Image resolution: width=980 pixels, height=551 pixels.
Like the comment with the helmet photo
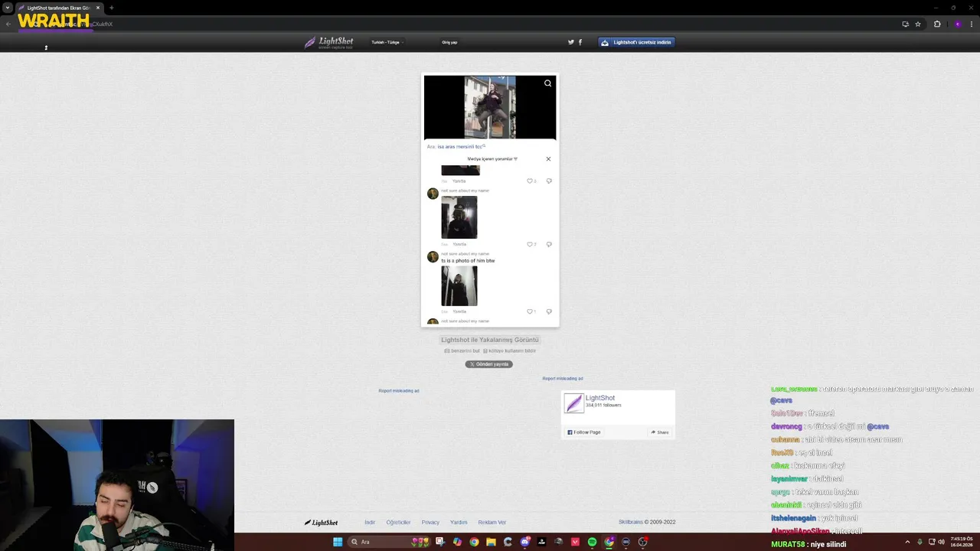[530, 244]
